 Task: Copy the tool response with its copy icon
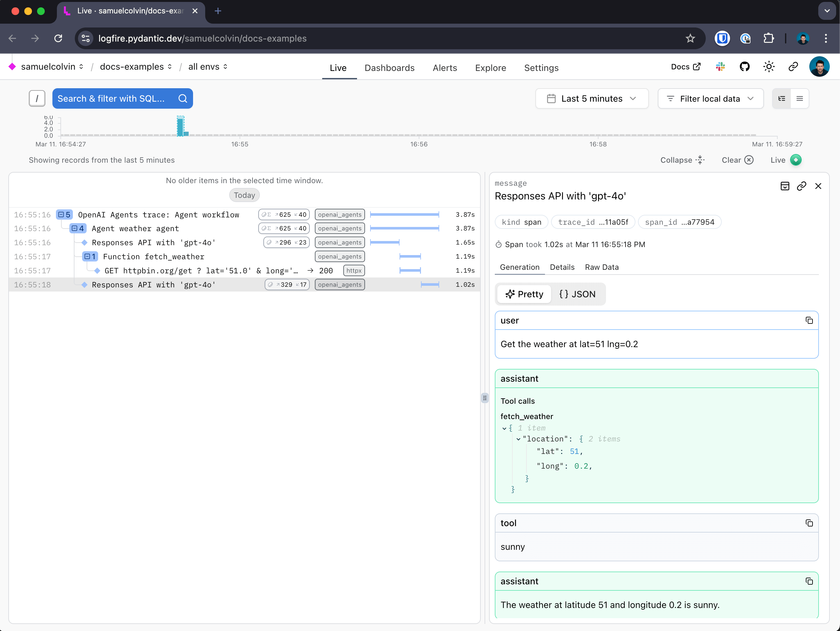pyautogui.click(x=809, y=523)
